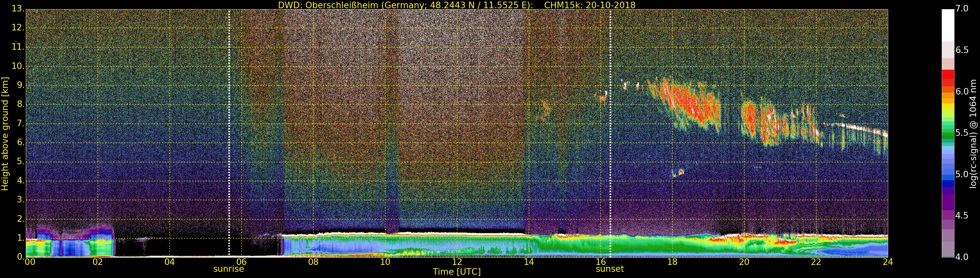This screenshot has height=278, width=980.
Task: Click the '10.' height tick label
Action: 18,66
